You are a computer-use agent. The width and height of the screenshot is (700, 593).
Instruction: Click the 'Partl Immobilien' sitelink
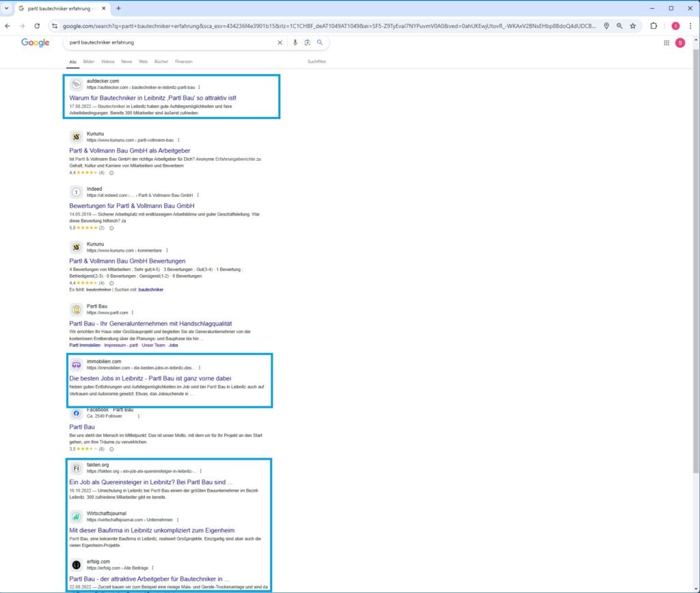point(85,345)
